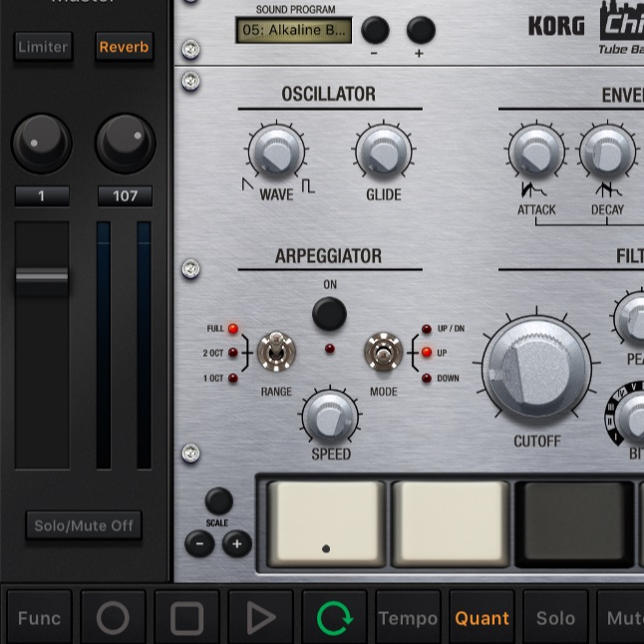Toggle the green loop button

pyautogui.click(x=334, y=618)
